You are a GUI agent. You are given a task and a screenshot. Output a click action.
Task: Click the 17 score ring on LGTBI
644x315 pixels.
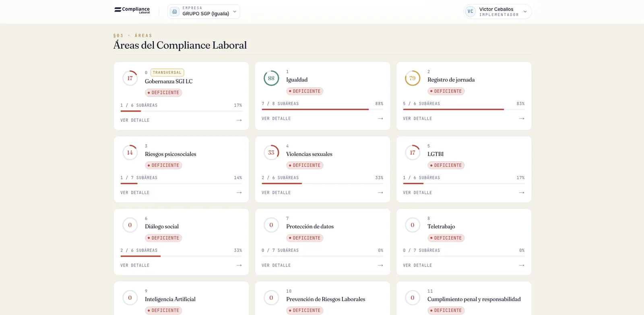click(x=413, y=153)
